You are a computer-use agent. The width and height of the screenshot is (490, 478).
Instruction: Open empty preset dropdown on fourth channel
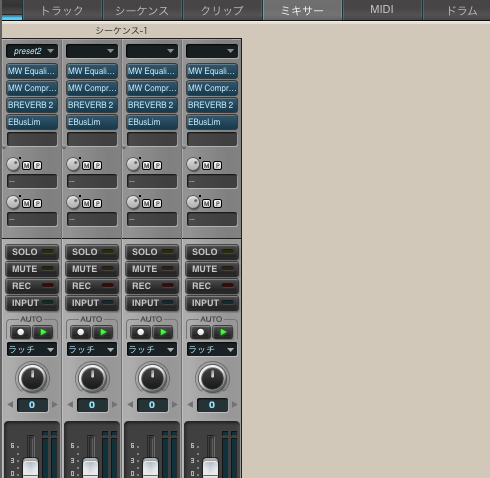click(212, 51)
